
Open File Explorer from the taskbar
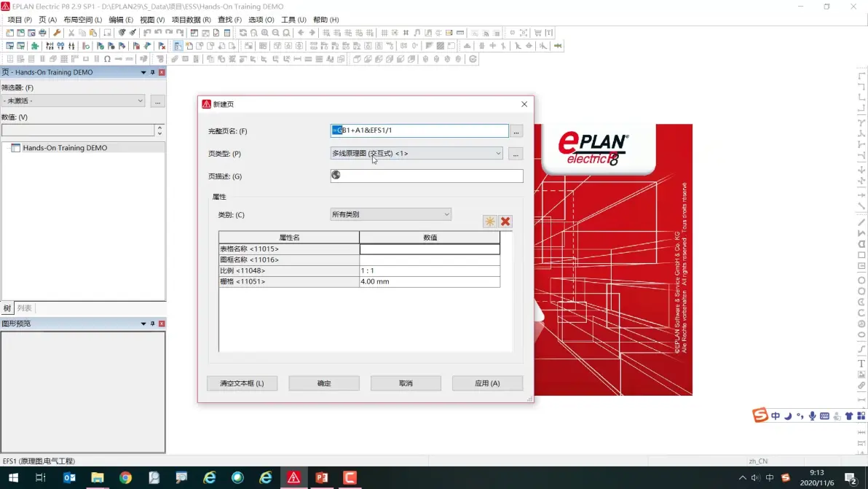pyautogui.click(x=98, y=477)
